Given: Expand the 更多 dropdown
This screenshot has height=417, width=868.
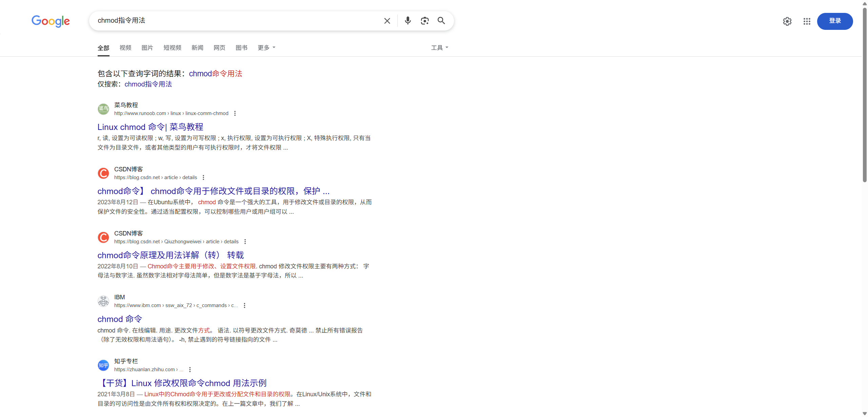Looking at the screenshot, I should click(x=267, y=48).
